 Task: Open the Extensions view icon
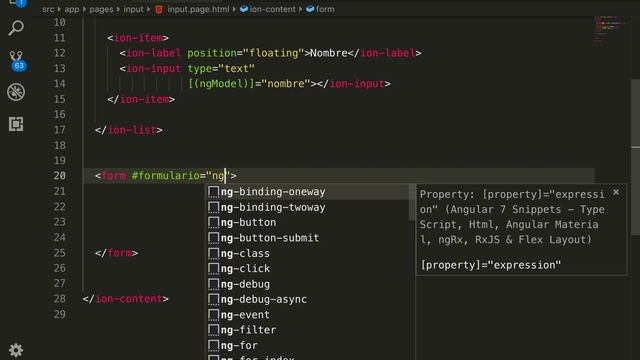click(x=16, y=124)
